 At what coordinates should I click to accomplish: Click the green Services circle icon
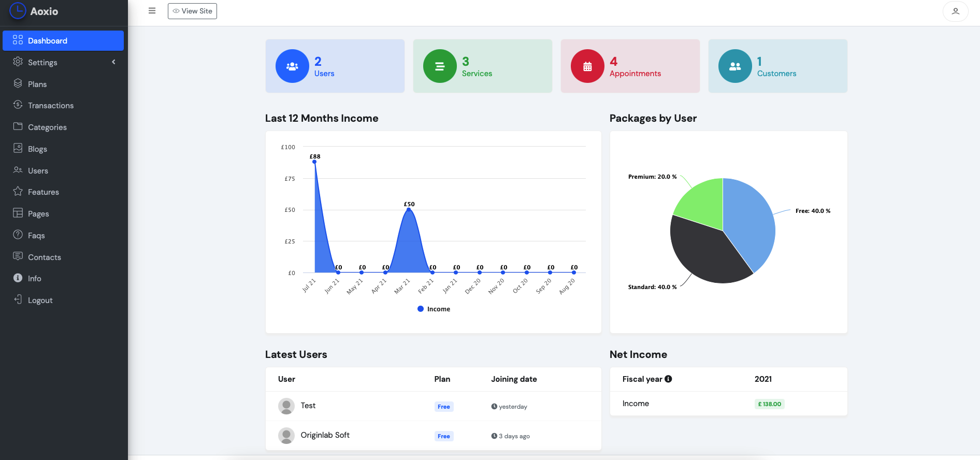440,66
